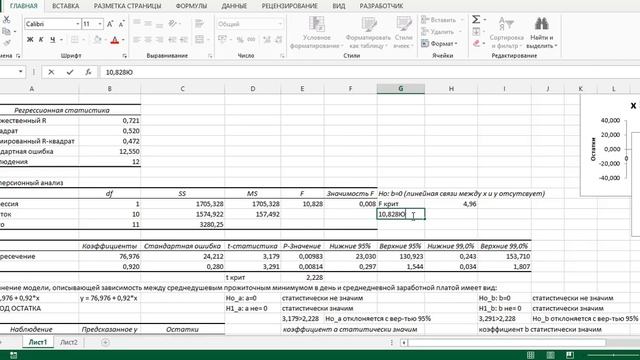The height and width of the screenshot is (360, 640).
Task: Increase font size with larger A button
Action: pos(110,24)
